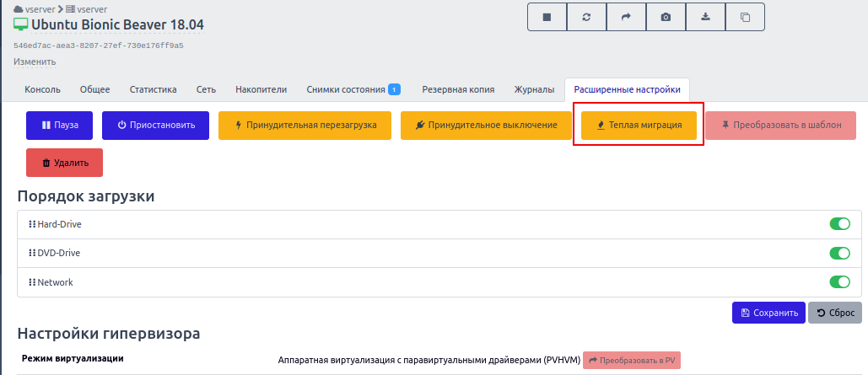Click the download toolbar icon
Viewport: 868px width, 375px height.
(705, 17)
